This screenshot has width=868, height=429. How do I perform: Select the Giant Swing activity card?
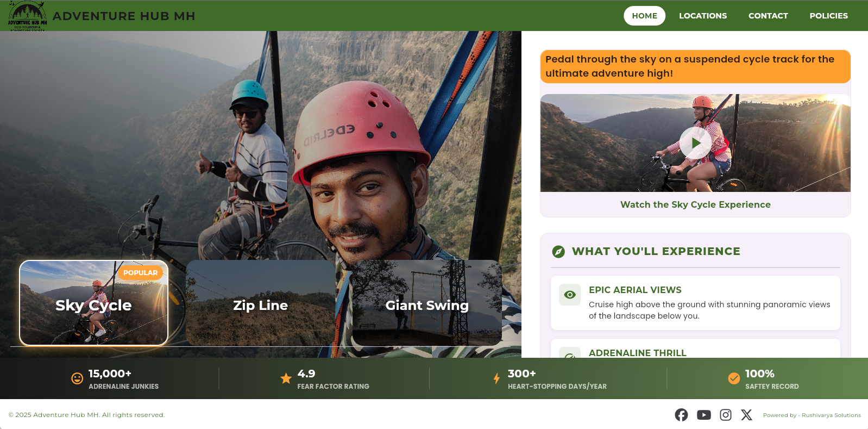(x=427, y=303)
